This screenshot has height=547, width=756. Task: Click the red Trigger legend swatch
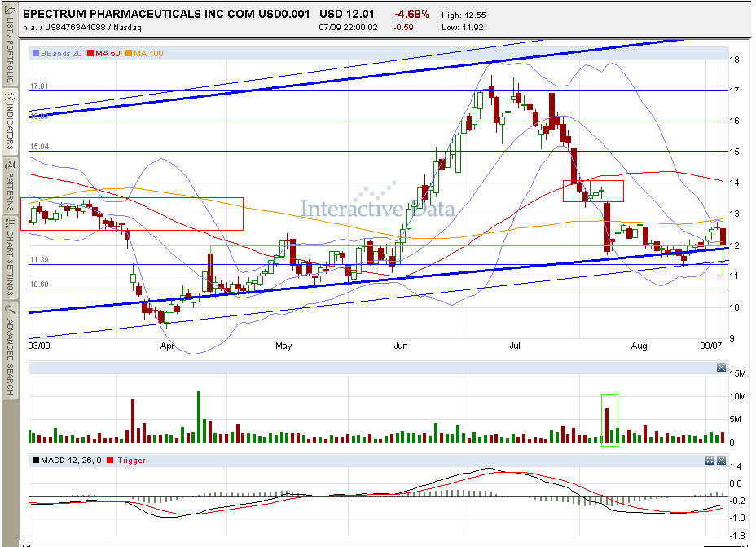[x=110, y=460]
